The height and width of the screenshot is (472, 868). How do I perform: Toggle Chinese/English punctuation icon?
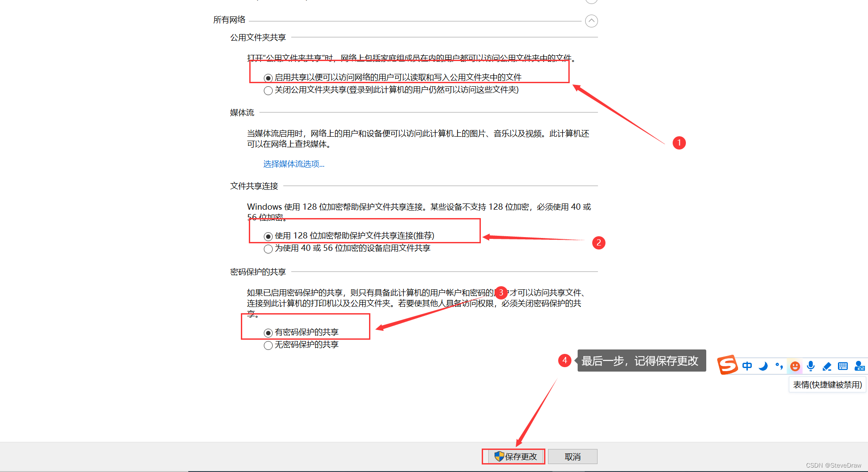(779, 366)
